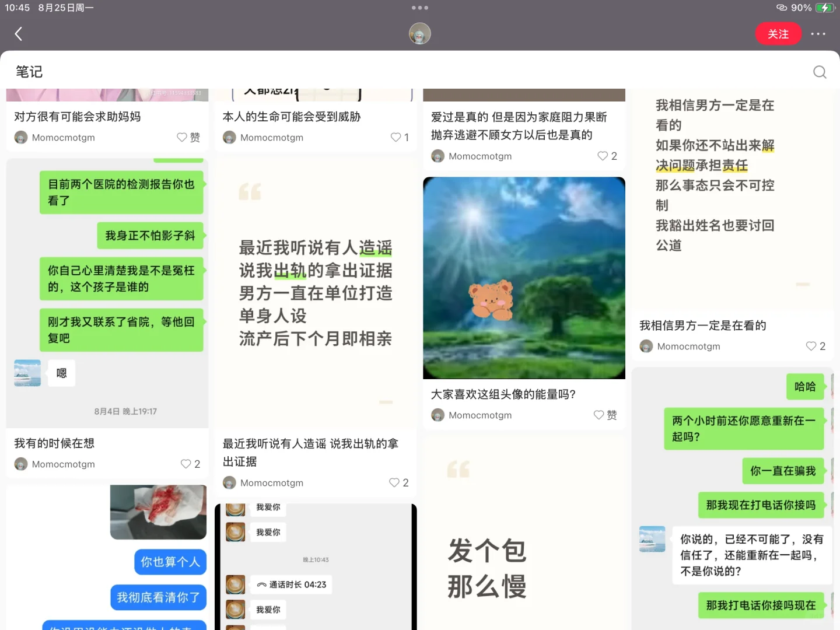Tap the heart on 我有的时候在想 note
The image size is (840, 630).
pyautogui.click(x=184, y=464)
